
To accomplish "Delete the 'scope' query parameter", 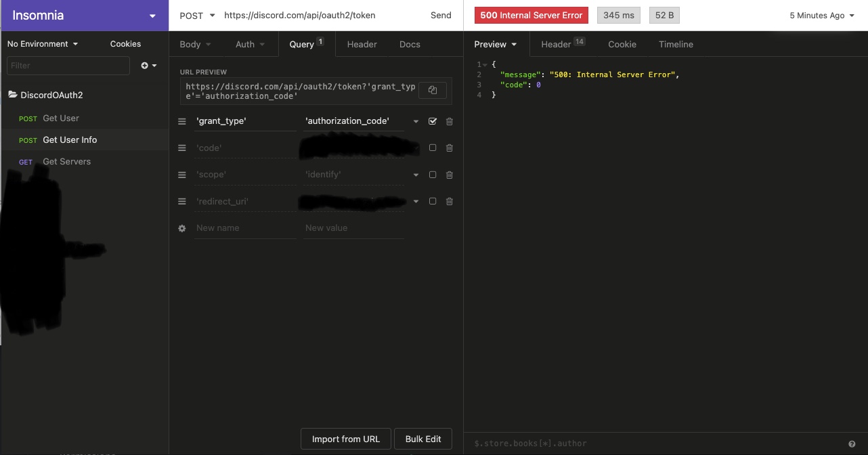I will click(x=449, y=175).
